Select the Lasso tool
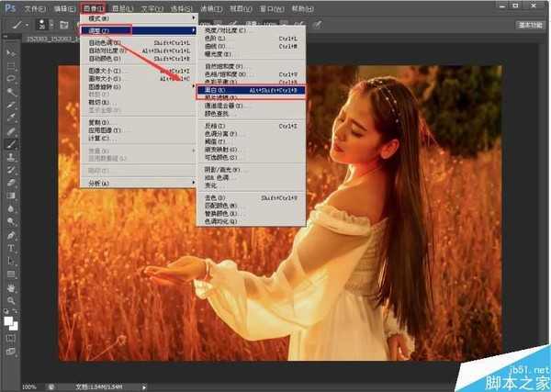Image resolution: width=551 pixels, height=392 pixels. pyautogui.click(x=12, y=80)
